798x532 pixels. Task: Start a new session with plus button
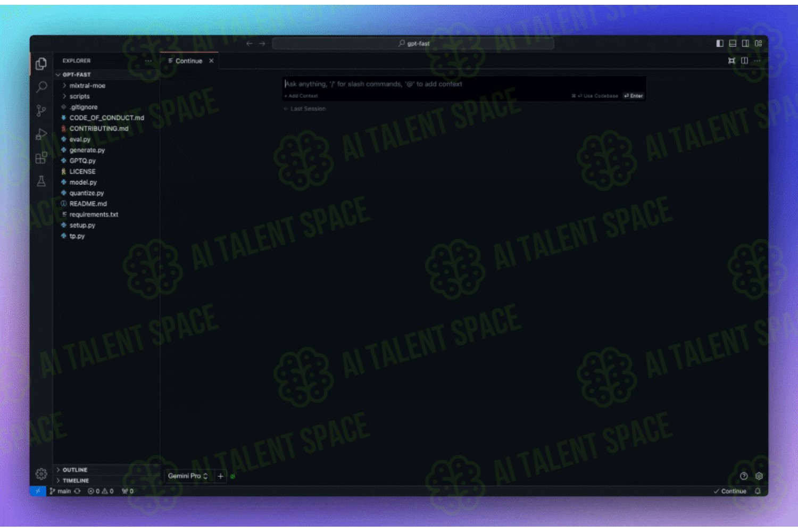click(x=220, y=476)
